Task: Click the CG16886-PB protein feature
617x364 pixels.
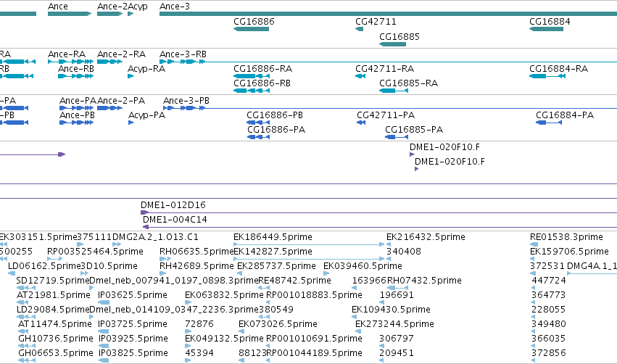Action: pos(258,123)
